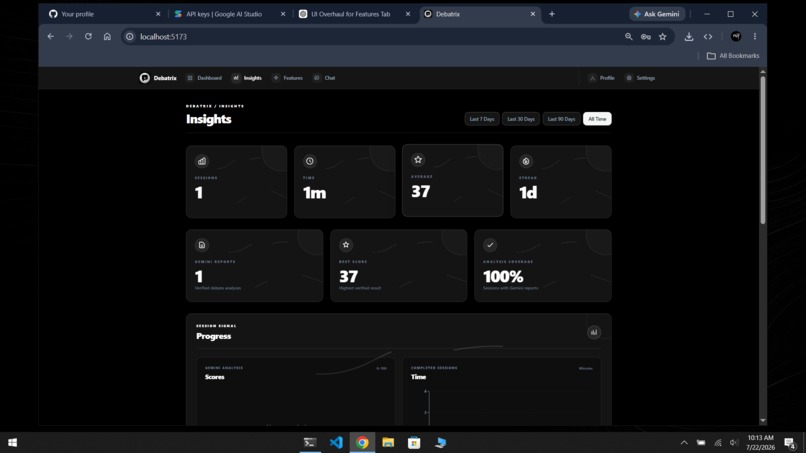Open File Explorer from the taskbar
Viewport: 806px width, 453px height.
coord(388,443)
